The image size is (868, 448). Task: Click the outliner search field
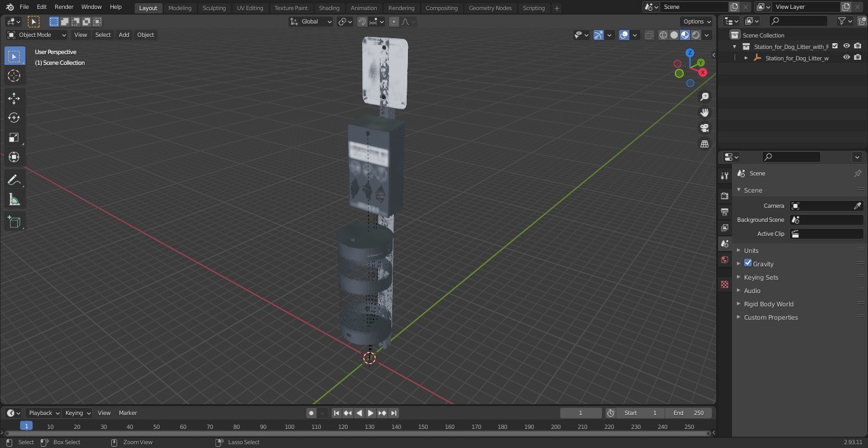[x=797, y=21]
